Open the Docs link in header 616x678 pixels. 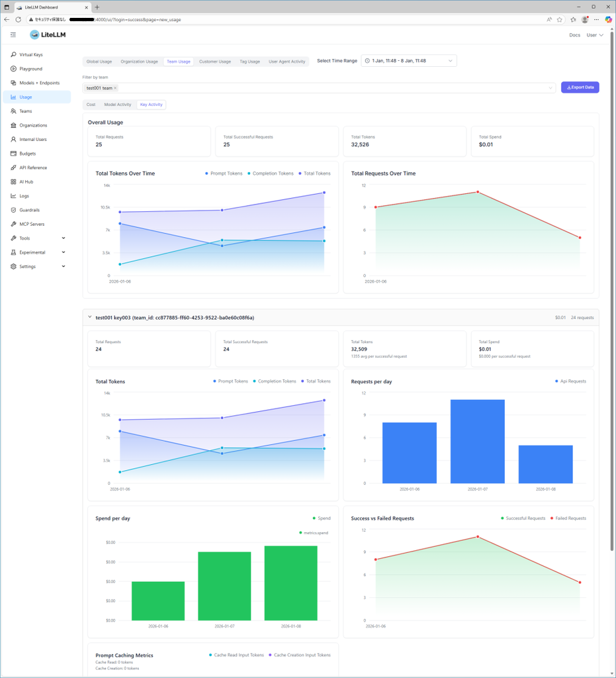point(574,35)
